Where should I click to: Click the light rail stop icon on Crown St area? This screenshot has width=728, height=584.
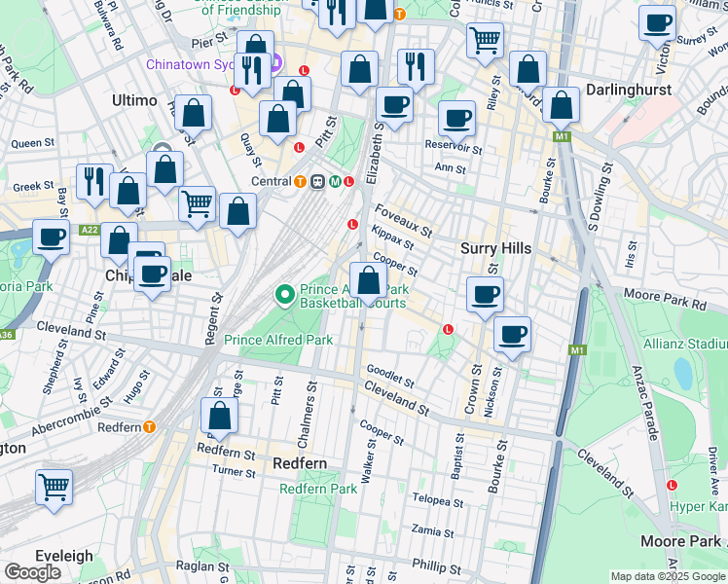pos(448,329)
